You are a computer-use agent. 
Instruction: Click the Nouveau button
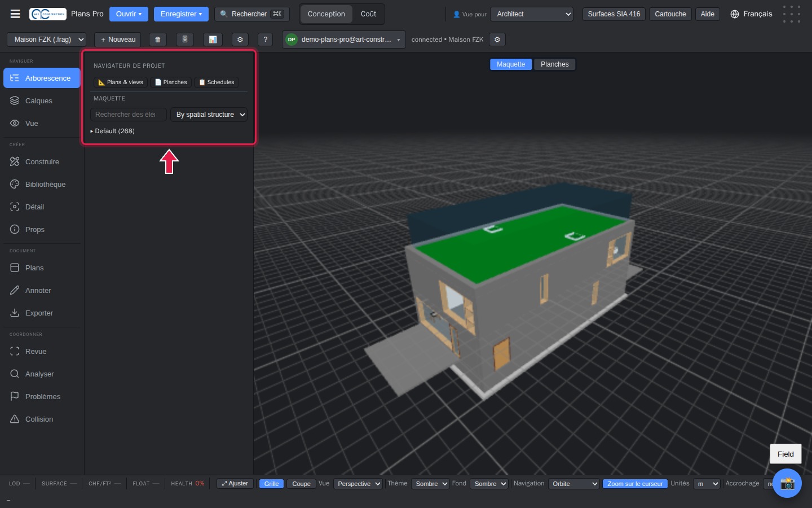pyautogui.click(x=118, y=40)
